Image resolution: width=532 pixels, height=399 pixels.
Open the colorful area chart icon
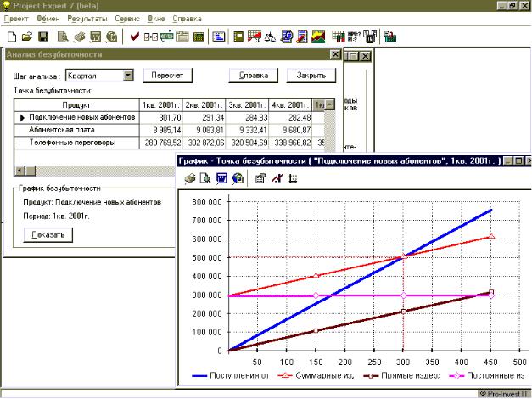[318, 37]
